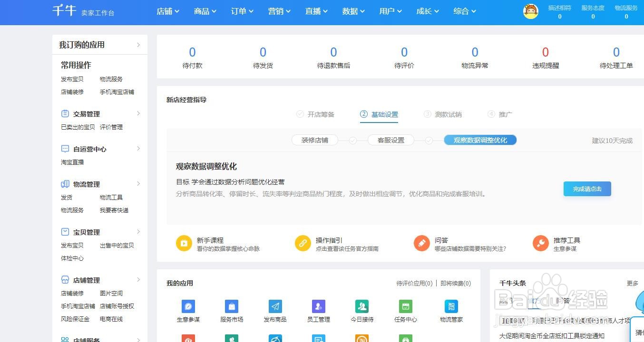
Task: Open 大促期间淘金币全店抵扣工具锁定通知 headline
Action: pyautogui.click(x=552, y=336)
